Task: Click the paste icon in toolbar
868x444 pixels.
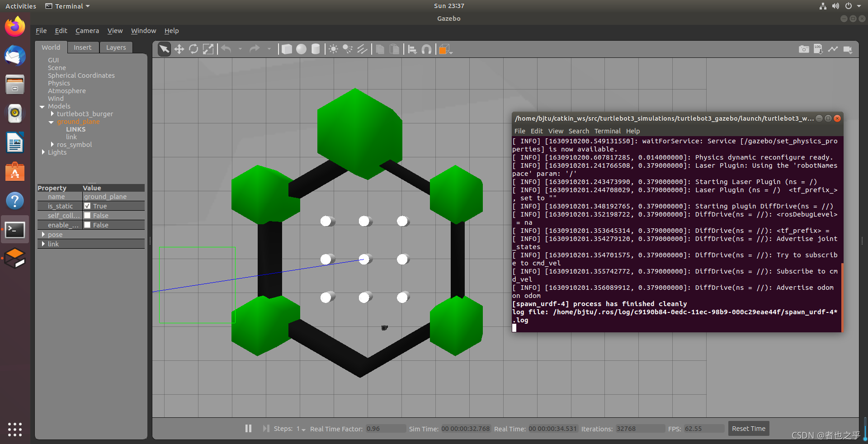Action: point(395,49)
